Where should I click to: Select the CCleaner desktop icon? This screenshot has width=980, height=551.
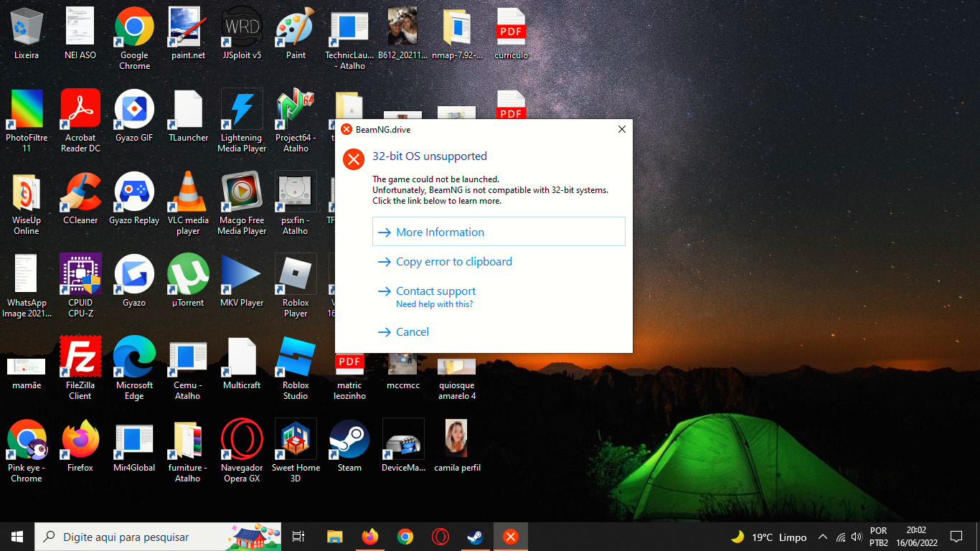click(80, 192)
